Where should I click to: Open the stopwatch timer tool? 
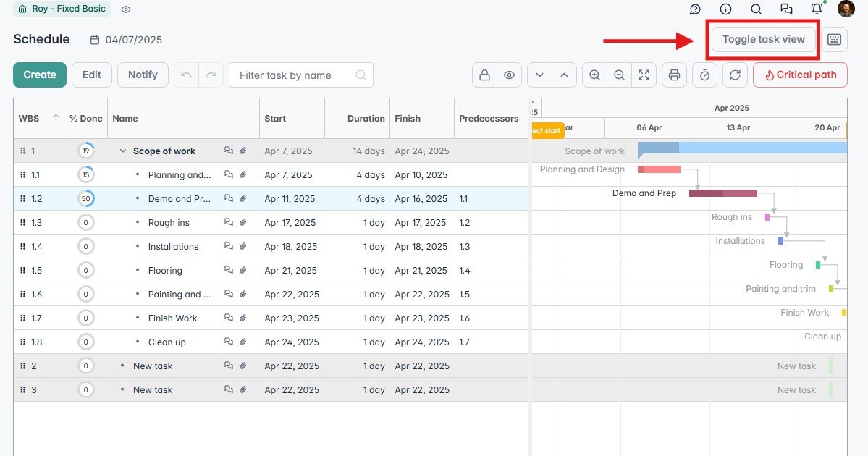pyautogui.click(x=704, y=75)
